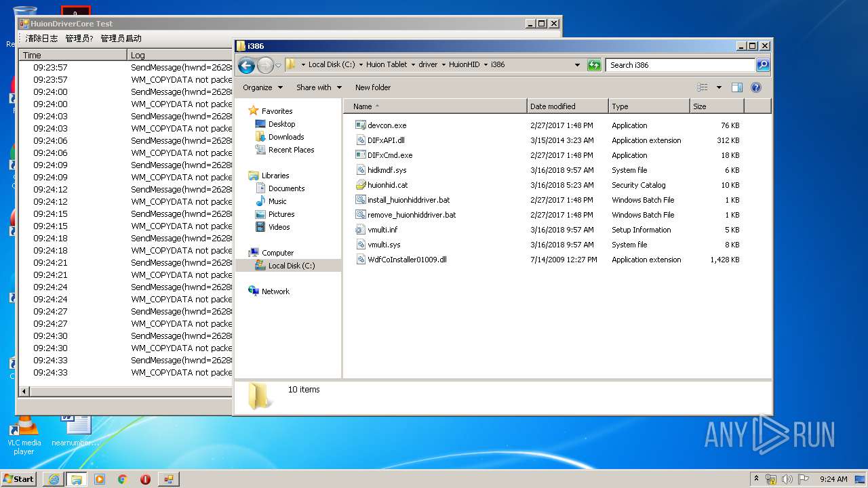
Task: Click the green Refresh address button
Action: pos(594,65)
